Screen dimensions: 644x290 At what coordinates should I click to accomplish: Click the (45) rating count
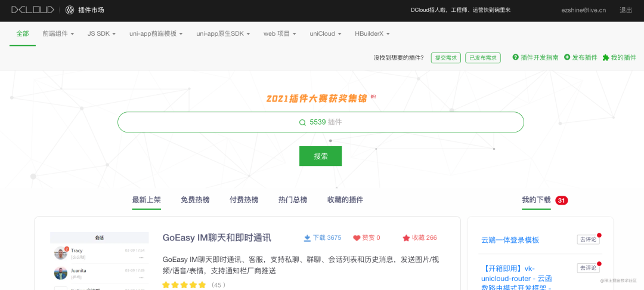[218, 285]
